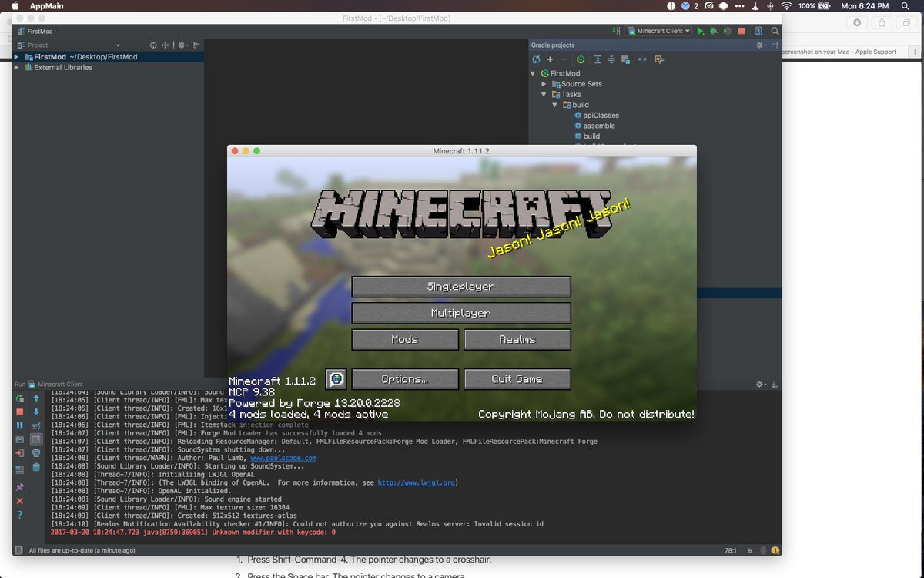This screenshot has width=924, height=578.
Task: Refresh all Gradle projects
Action: point(536,59)
